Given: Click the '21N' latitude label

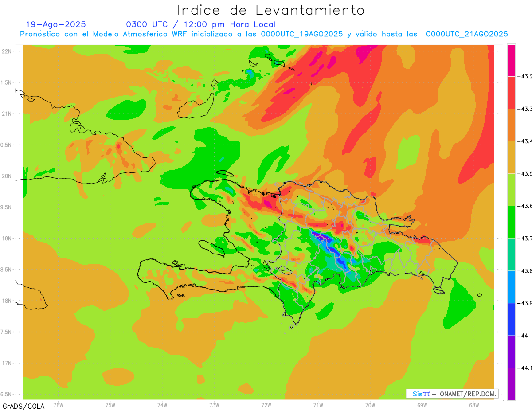Looking at the screenshot, I should tap(7, 114).
